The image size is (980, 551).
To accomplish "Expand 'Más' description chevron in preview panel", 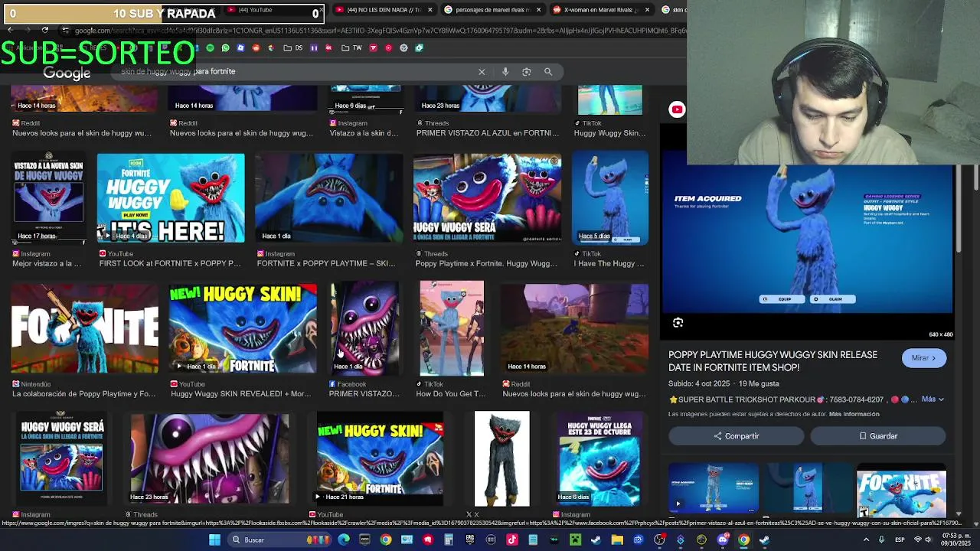I will click(941, 399).
